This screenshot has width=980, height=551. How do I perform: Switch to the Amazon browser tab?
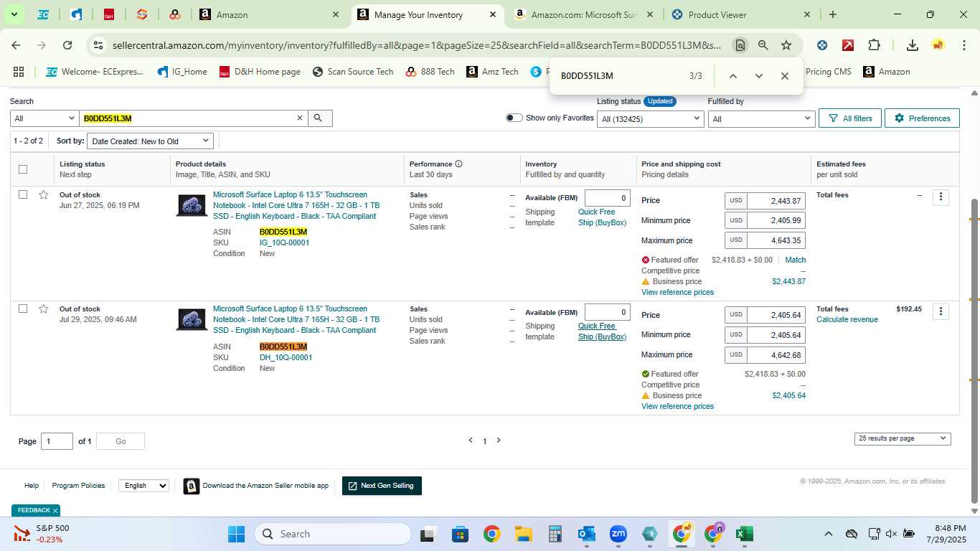[267, 14]
